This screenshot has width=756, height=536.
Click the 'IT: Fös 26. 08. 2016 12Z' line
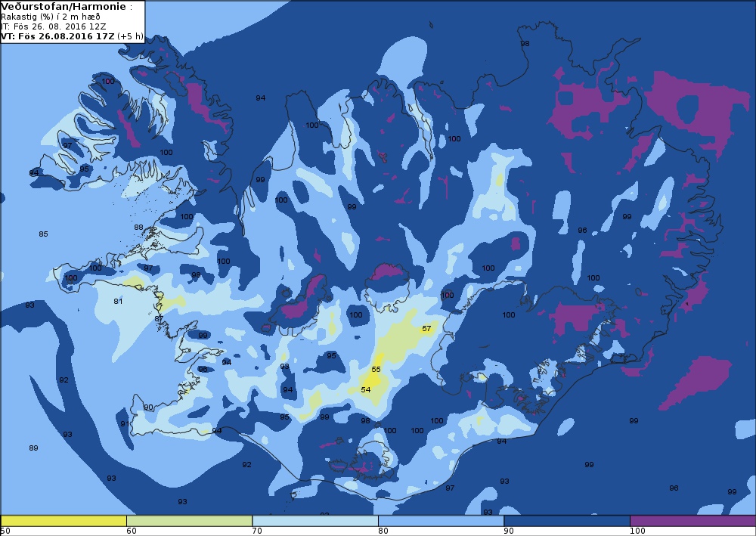click(x=53, y=26)
